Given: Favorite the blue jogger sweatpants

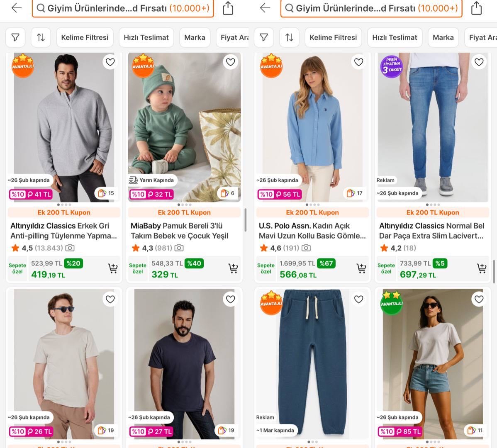Looking at the screenshot, I should tap(358, 299).
